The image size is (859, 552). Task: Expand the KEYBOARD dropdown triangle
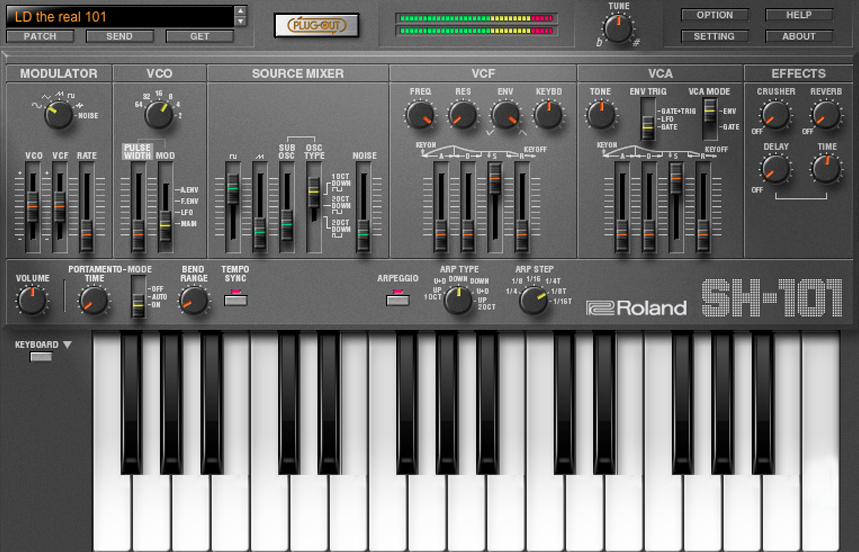67,344
